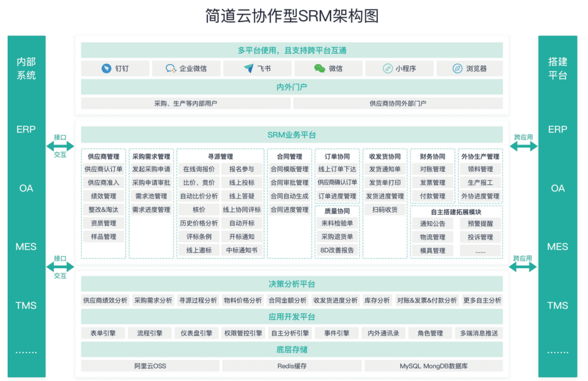Click 供应商准入 under 供应商管理
Viewport: 588px width, 381px height.
[x=103, y=184]
